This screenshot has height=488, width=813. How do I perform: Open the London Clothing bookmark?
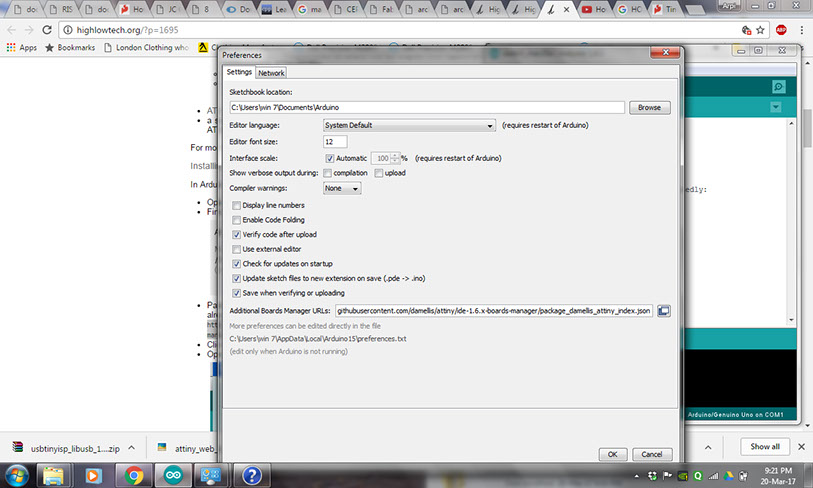[x=146, y=48]
